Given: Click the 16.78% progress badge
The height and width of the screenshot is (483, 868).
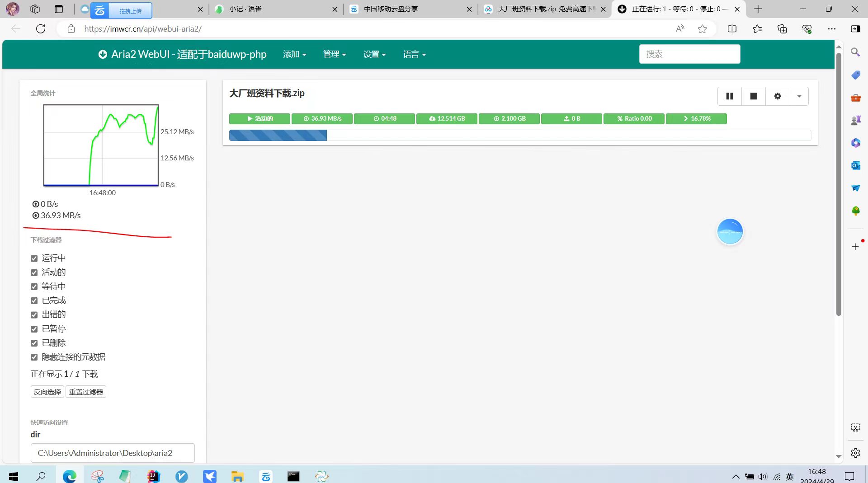Looking at the screenshot, I should click(696, 118).
